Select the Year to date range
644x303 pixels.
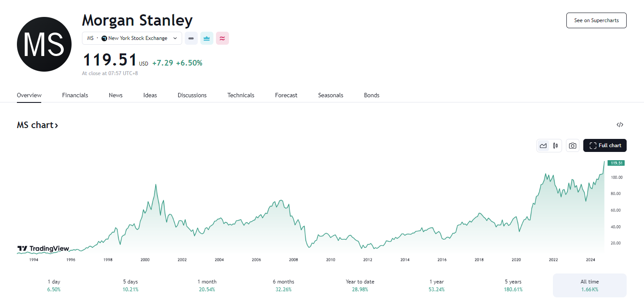click(x=360, y=285)
